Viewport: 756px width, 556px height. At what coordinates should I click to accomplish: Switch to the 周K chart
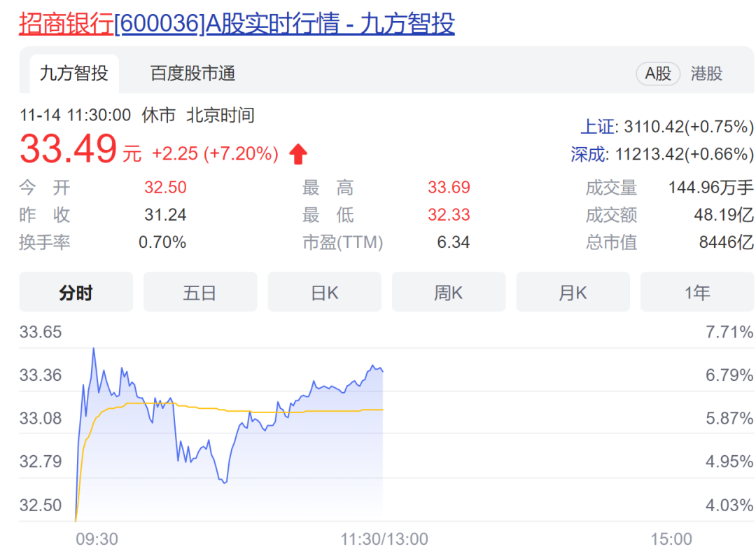pyautogui.click(x=449, y=292)
